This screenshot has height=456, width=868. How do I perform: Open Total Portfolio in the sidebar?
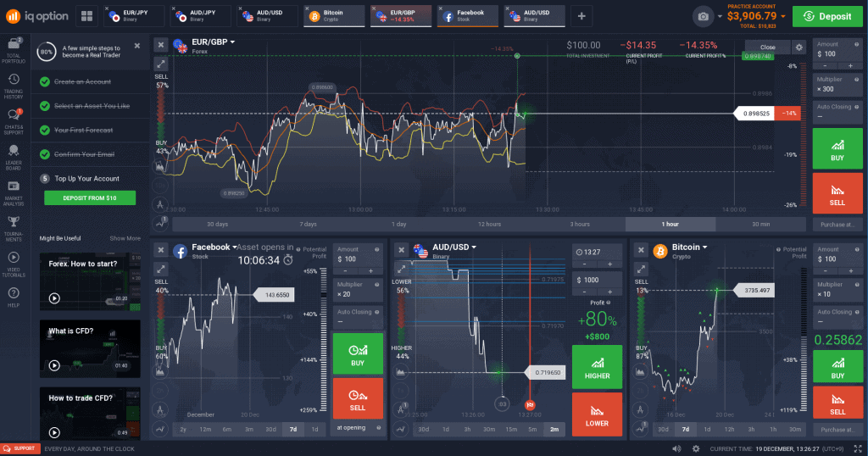click(14, 50)
